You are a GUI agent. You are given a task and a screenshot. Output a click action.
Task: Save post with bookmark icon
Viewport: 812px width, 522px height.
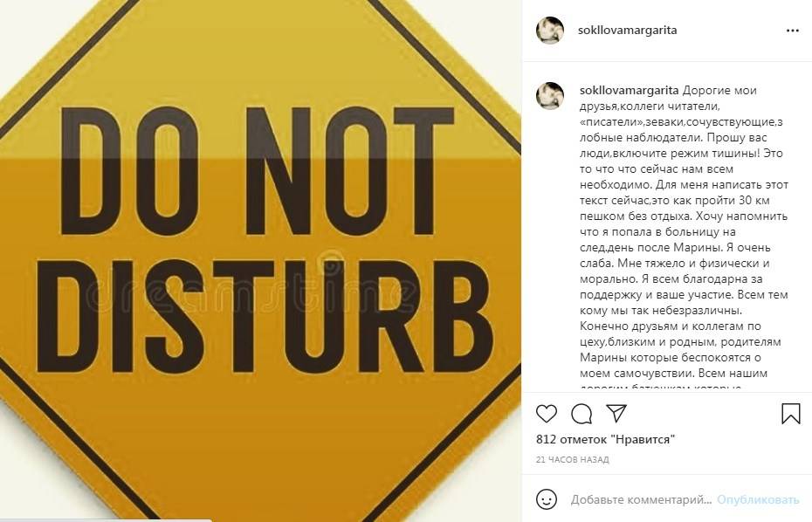pos(791,414)
